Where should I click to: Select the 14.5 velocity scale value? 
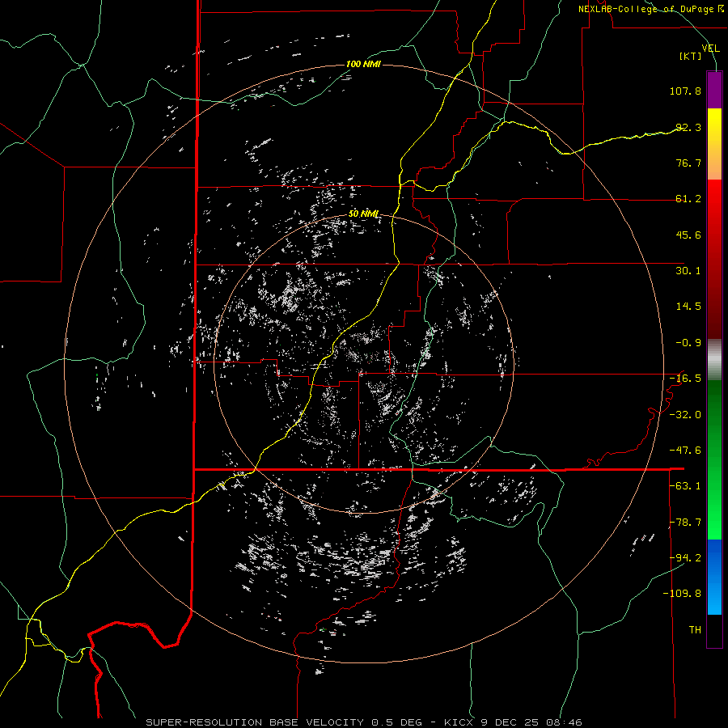[x=688, y=307]
